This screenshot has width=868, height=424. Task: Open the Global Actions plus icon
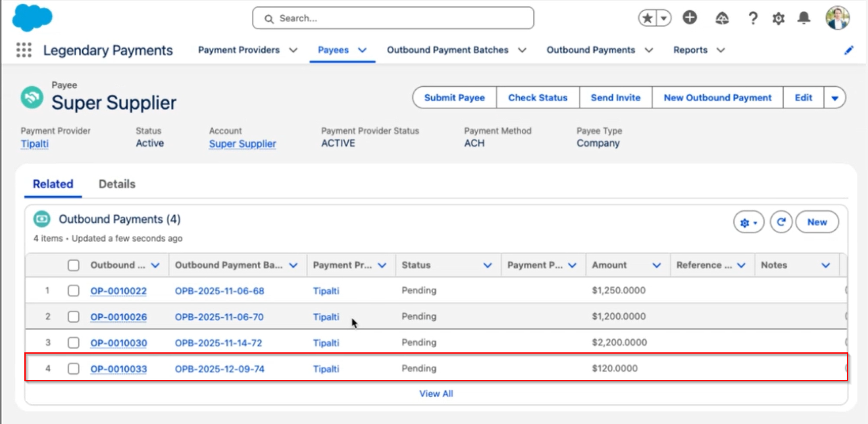[690, 18]
